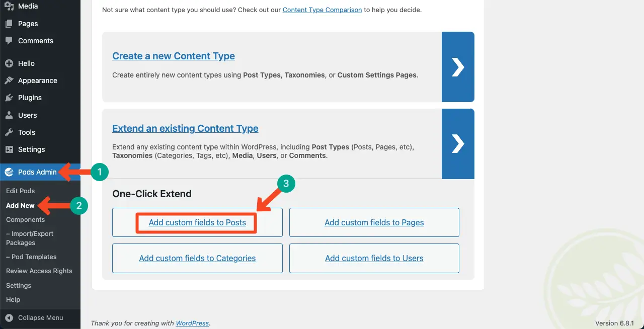Click the Pages sidebar icon
Viewport: 644px width, 329px height.
point(9,24)
